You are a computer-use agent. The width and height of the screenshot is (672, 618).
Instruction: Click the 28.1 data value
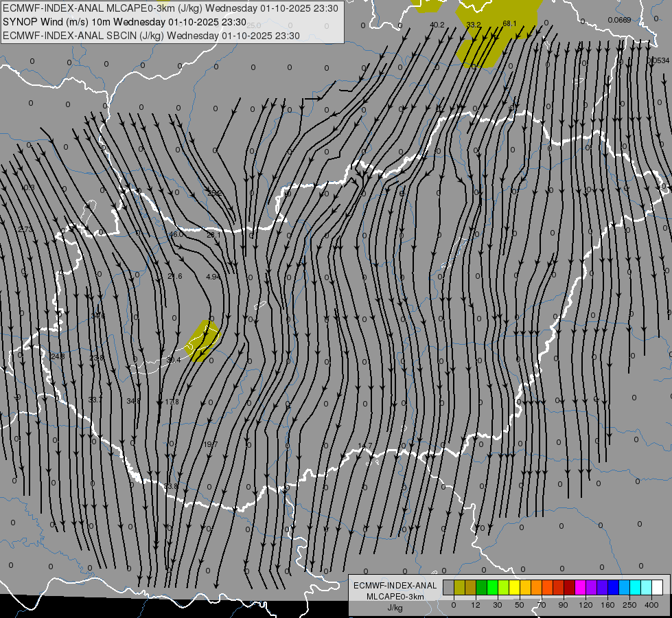[214, 235]
